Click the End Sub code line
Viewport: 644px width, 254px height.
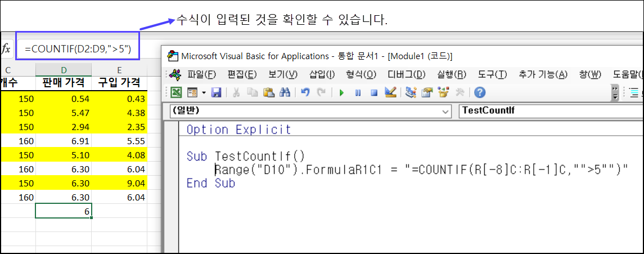[211, 183]
